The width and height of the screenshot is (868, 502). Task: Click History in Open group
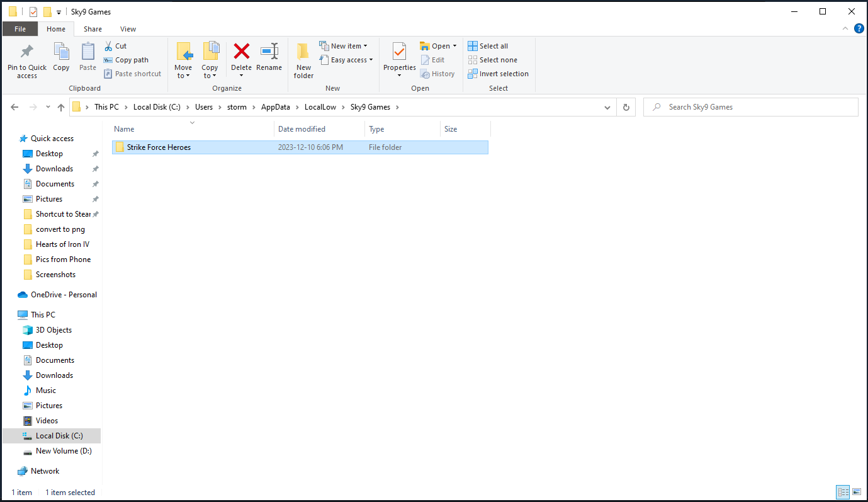click(437, 74)
